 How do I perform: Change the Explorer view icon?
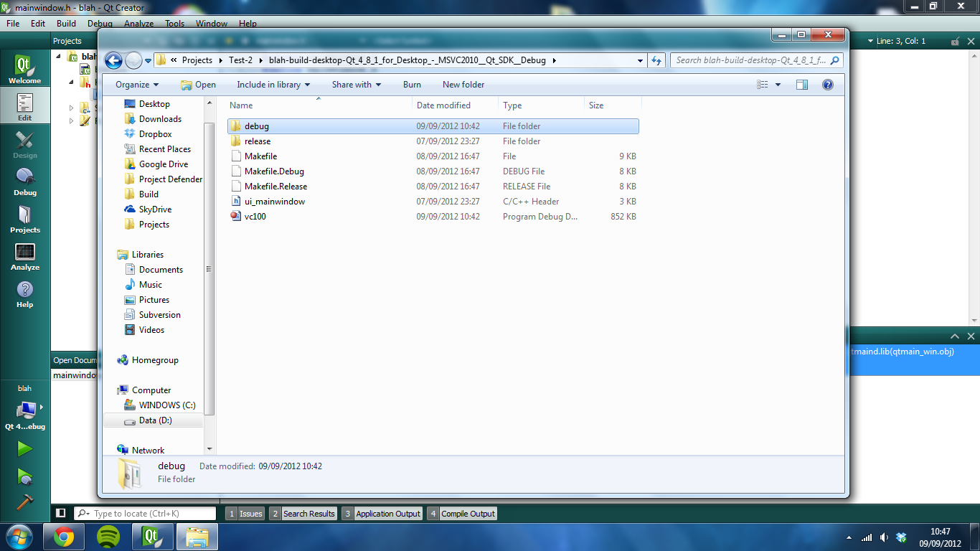pos(763,85)
